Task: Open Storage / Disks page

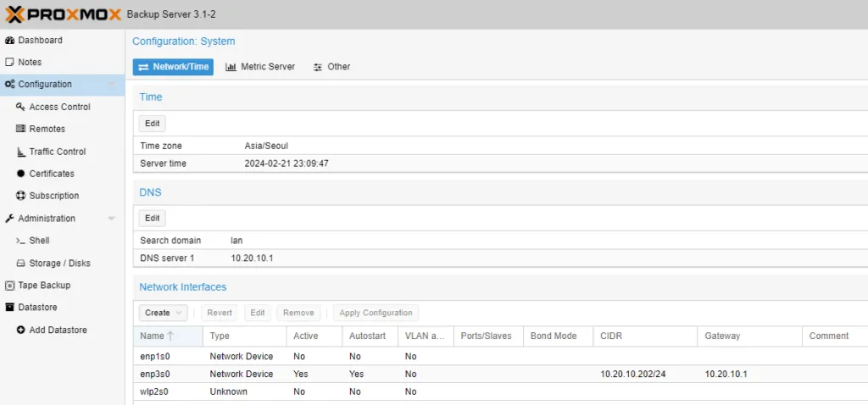Action: click(x=62, y=264)
